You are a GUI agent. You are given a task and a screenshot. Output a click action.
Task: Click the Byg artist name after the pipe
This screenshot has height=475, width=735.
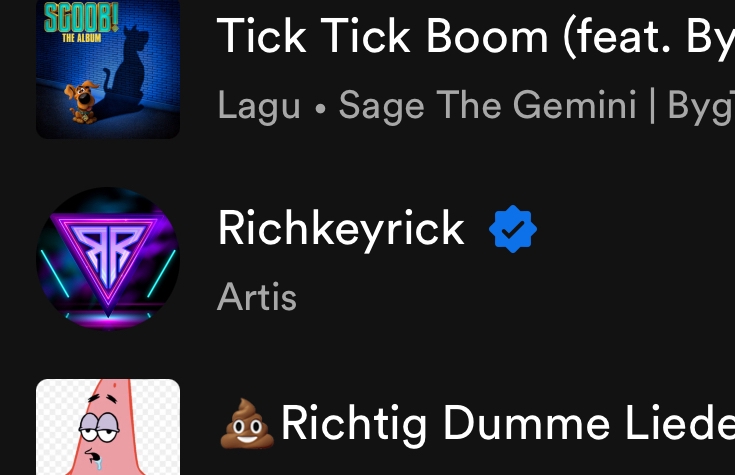[701, 106]
